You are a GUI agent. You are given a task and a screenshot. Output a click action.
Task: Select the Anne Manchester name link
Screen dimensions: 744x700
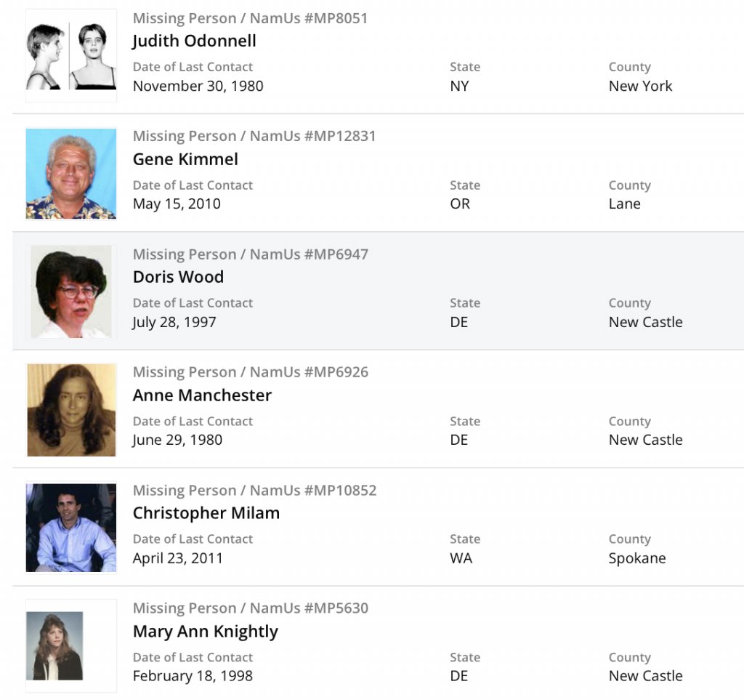(202, 395)
